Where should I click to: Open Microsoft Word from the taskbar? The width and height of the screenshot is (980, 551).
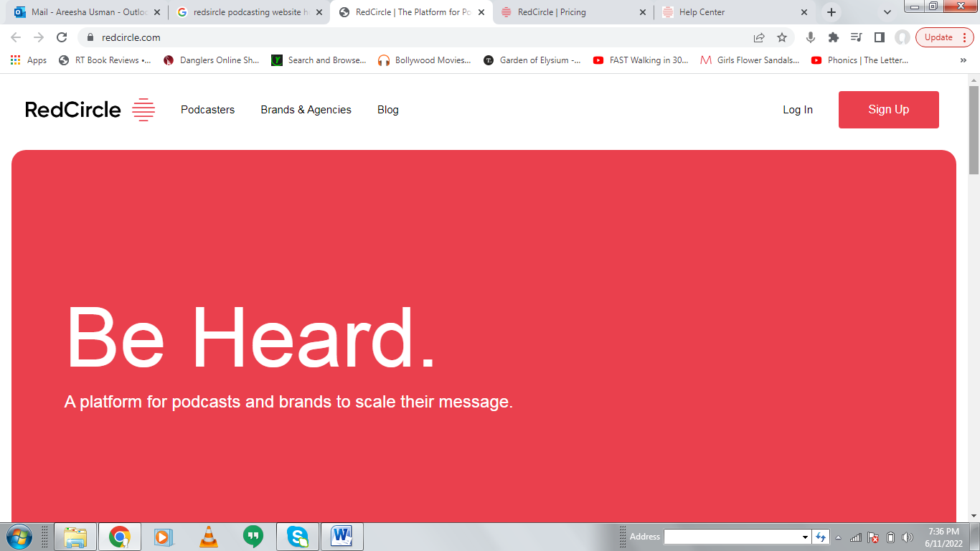pyautogui.click(x=341, y=537)
